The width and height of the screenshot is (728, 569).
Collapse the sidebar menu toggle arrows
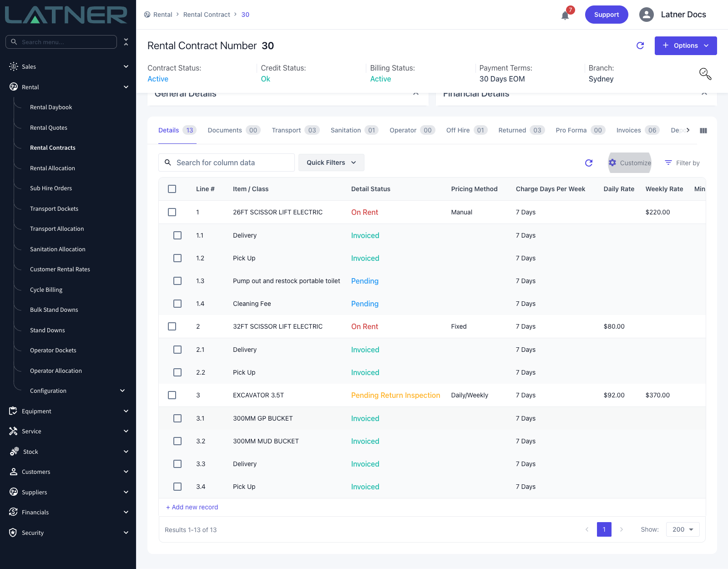click(126, 42)
